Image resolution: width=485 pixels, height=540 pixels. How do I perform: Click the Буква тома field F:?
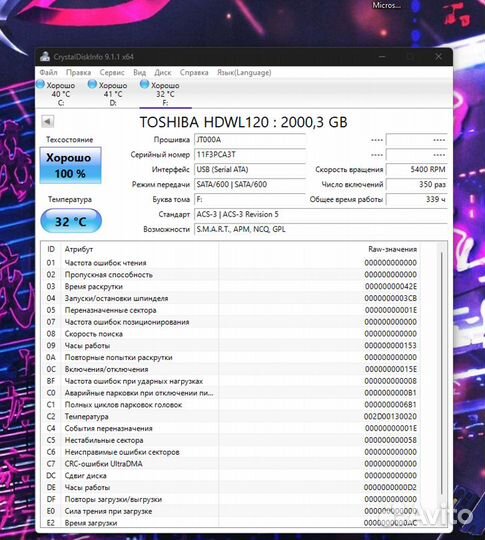click(x=250, y=199)
